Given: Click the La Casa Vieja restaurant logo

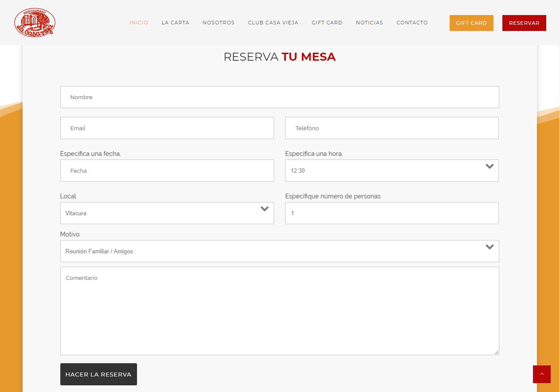Looking at the screenshot, I should click(35, 23).
